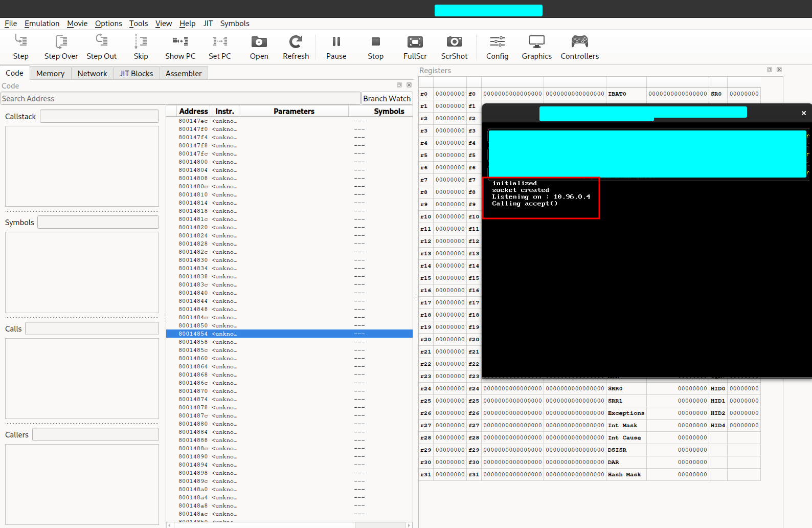Close the Registers panel

coord(779,70)
